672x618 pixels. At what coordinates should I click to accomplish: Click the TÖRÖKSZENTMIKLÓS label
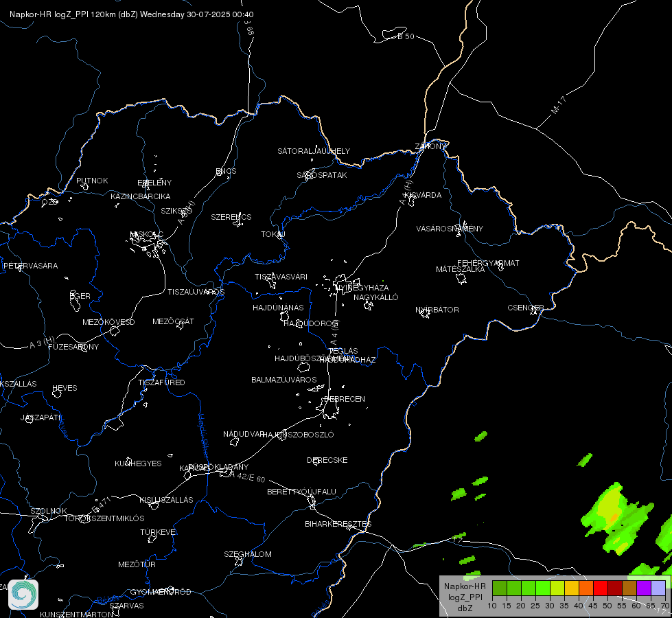[x=104, y=518]
